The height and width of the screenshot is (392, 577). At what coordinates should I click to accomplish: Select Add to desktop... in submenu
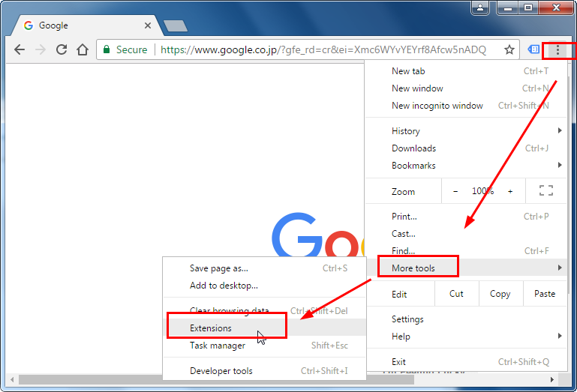(x=264, y=286)
